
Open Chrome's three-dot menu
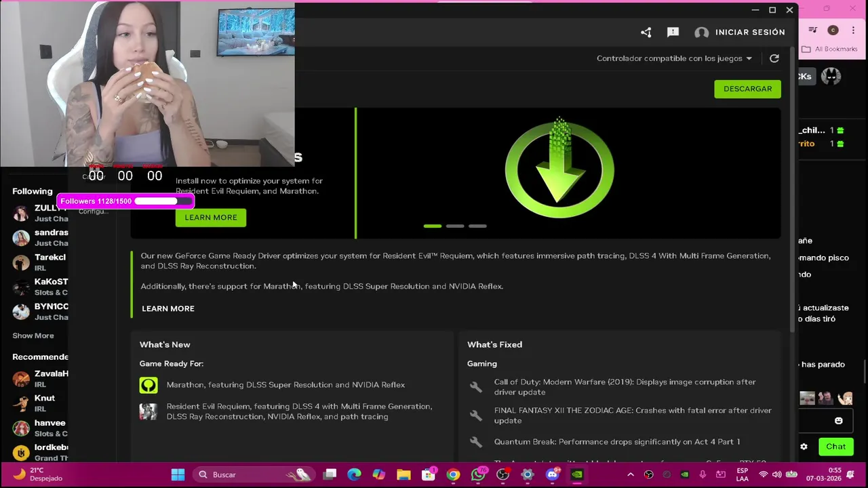click(853, 30)
